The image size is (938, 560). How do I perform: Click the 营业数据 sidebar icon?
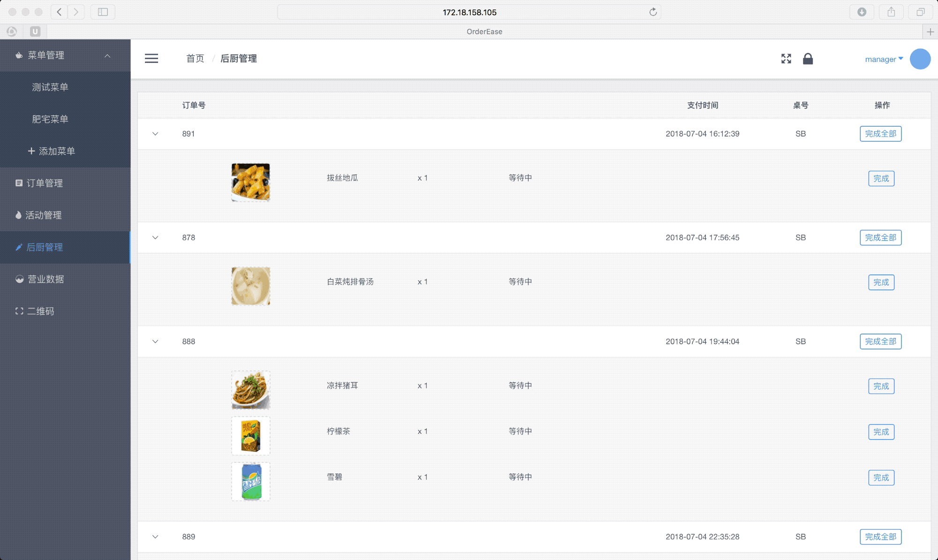click(19, 280)
